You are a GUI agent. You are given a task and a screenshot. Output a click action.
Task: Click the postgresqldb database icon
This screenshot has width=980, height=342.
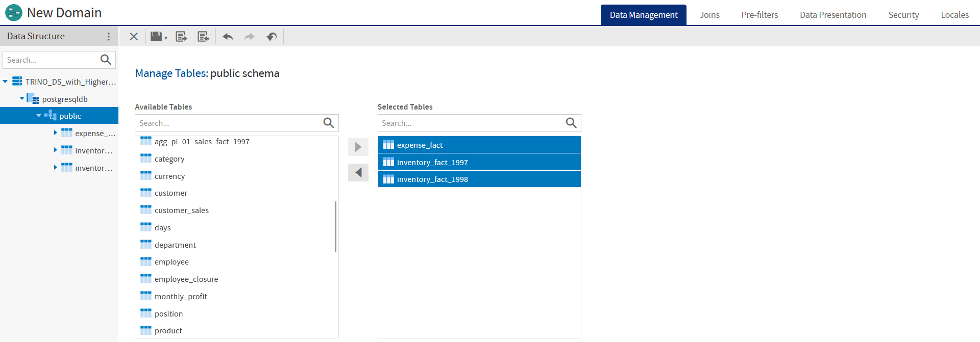click(33, 98)
